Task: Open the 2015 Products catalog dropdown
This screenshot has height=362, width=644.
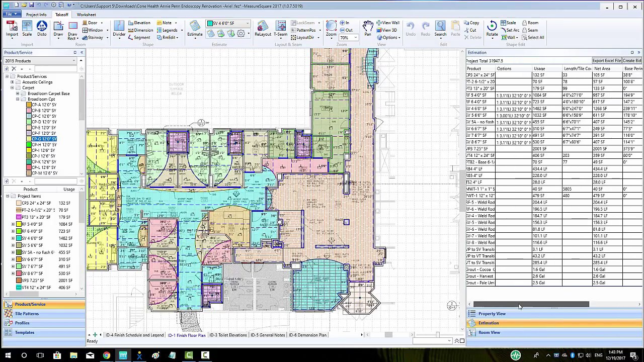Action: tap(74, 61)
